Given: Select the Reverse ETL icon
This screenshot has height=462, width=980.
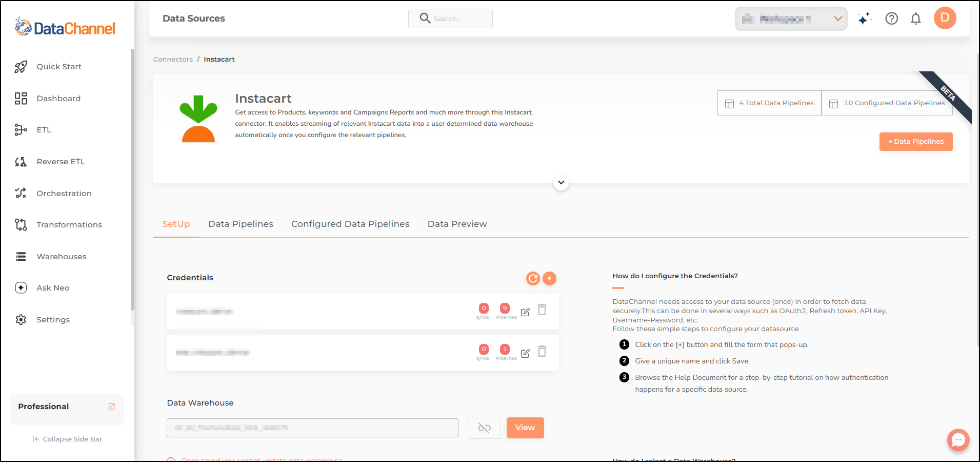Looking at the screenshot, I should [x=21, y=162].
